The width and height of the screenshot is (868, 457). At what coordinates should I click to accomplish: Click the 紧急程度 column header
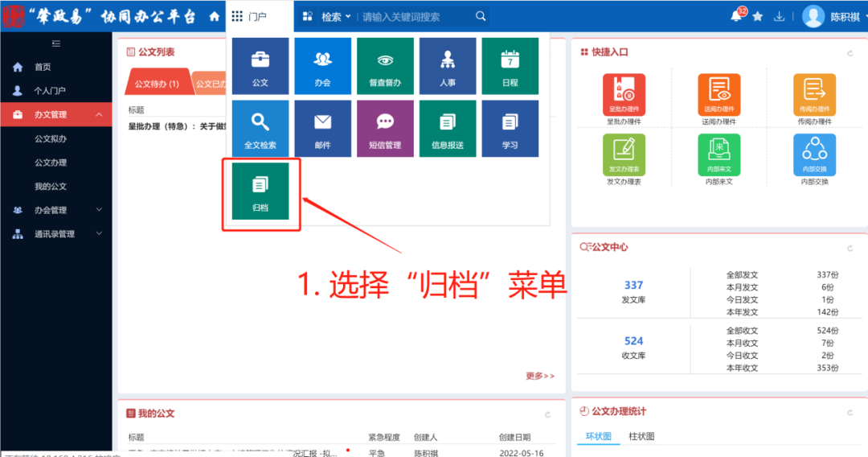384,437
